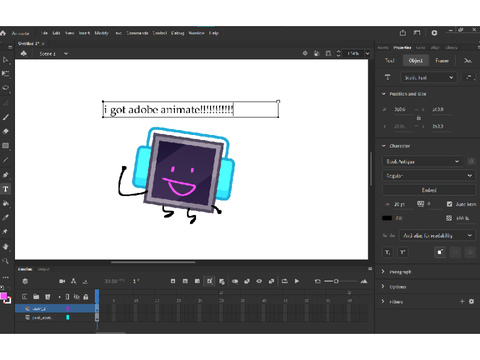Click the Play button in timeline

click(x=297, y=281)
